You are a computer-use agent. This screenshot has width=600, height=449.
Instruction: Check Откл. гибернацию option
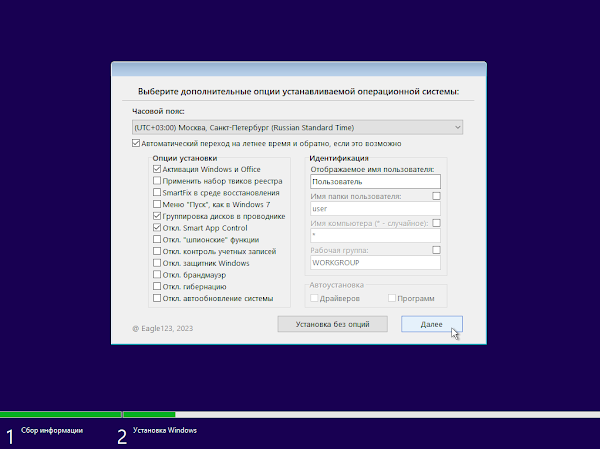pos(157,286)
